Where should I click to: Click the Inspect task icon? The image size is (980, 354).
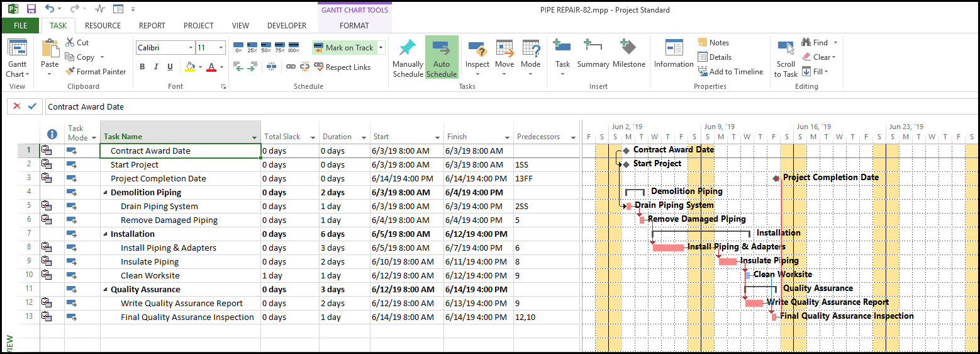[x=477, y=49]
